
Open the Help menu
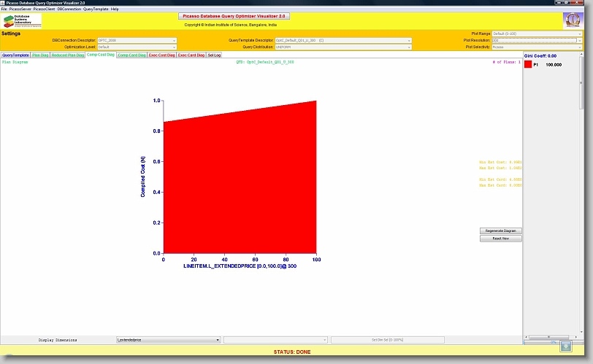[x=115, y=9]
